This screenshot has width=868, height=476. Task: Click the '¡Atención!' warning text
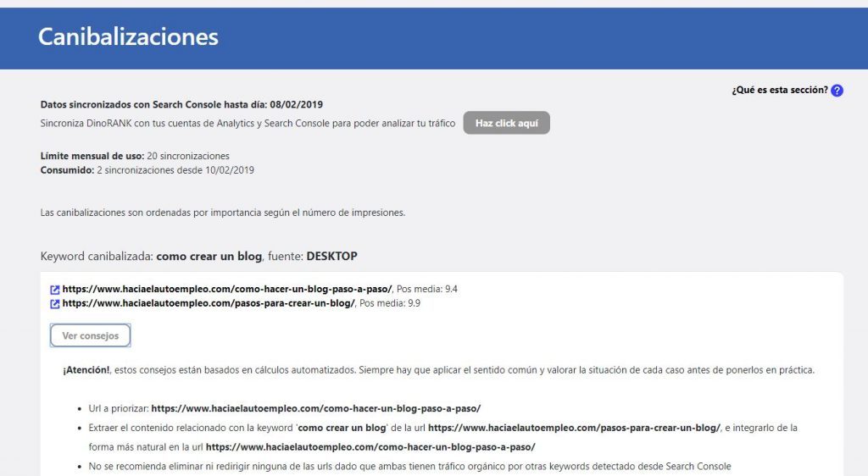click(88, 371)
